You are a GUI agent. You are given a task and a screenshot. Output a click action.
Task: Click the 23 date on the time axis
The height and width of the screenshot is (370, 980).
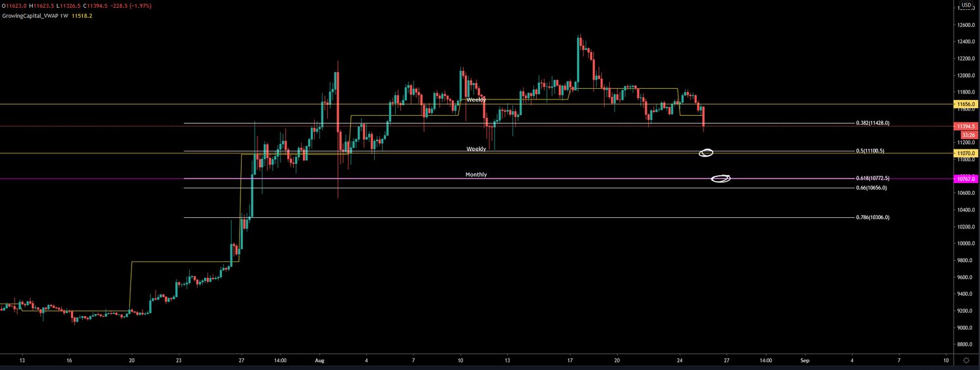coord(178,361)
